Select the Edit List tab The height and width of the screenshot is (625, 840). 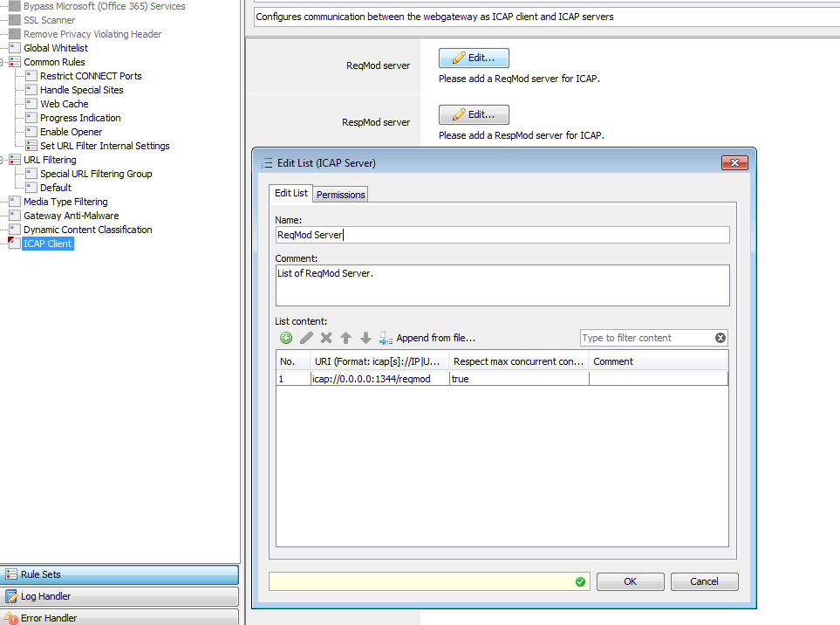pos(290,194)
